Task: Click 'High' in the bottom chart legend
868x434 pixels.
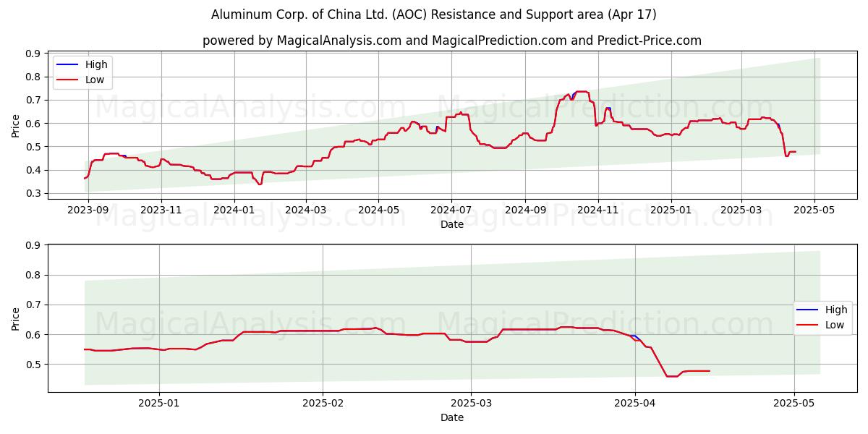Action: [x=836, y=310]
